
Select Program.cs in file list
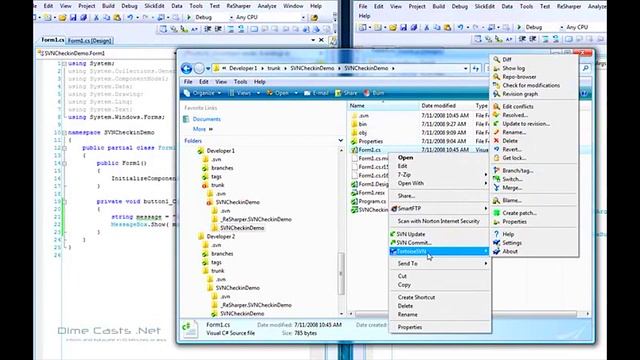372,201
